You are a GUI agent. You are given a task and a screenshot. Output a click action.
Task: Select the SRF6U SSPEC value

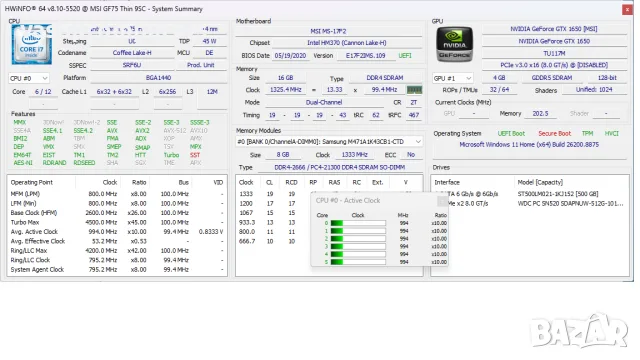132,65
